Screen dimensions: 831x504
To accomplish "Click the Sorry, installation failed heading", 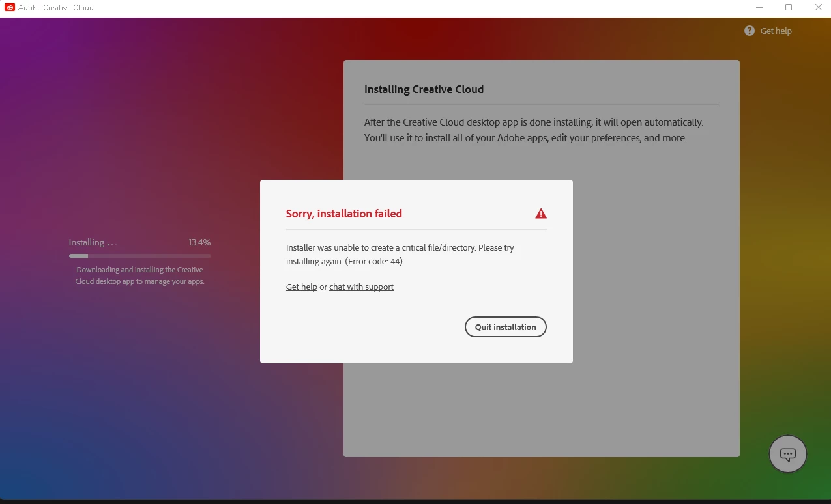I will (344, 214).
